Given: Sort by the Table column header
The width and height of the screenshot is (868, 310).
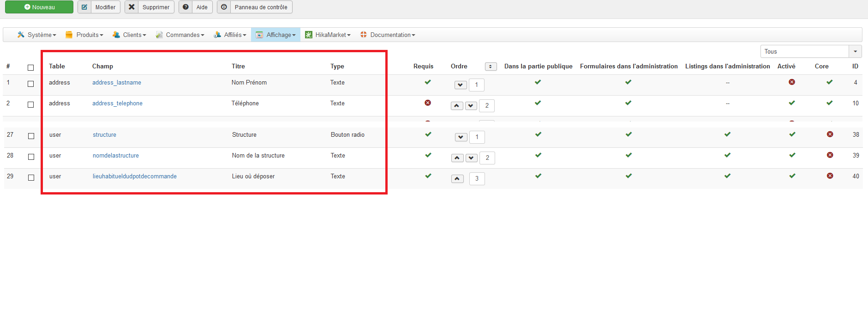Looking at the screenshot, I should 57,67.
